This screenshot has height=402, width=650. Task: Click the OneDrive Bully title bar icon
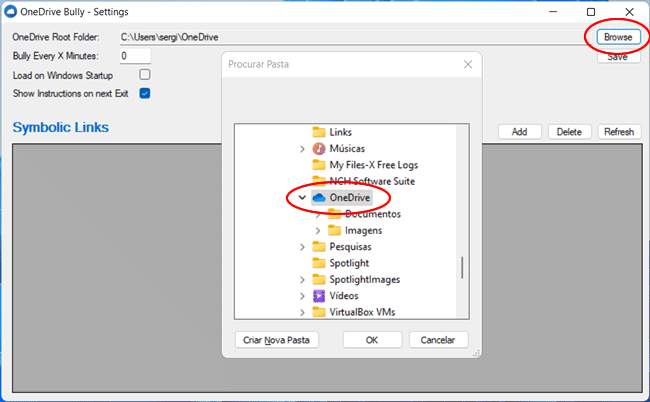tap(10, 11)
